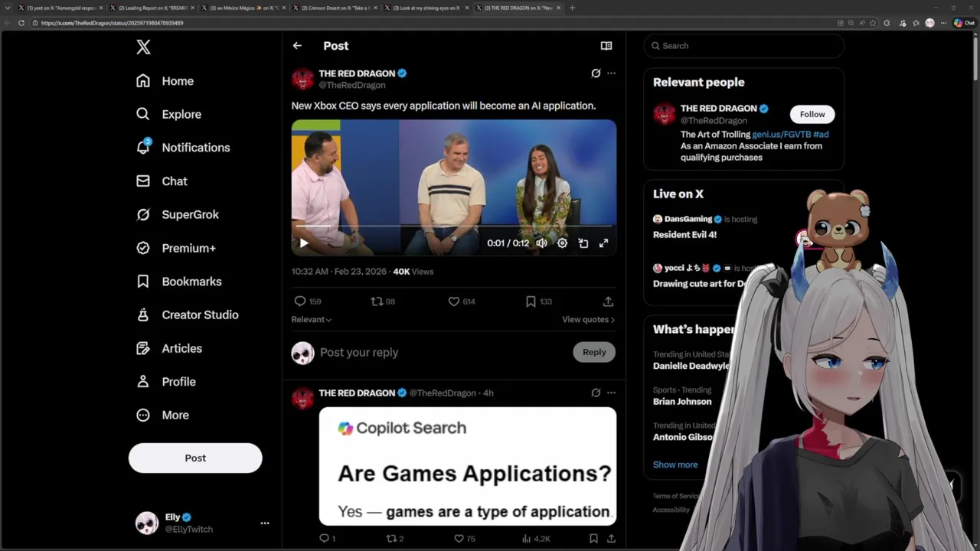The height and width of the screenshot is (551, 980).
Task: Open Notifications in the sidebar
Action: pos(182,148)
